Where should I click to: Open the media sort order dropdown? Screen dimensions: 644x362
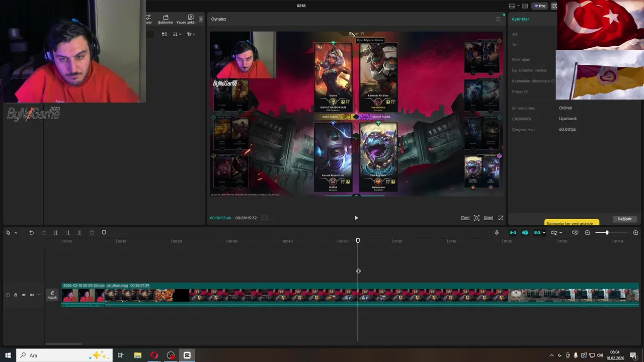click(177, 34)
